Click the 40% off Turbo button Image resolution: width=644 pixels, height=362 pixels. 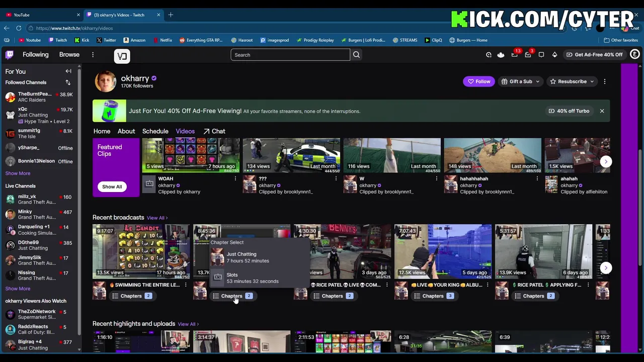tap(569, 111)
